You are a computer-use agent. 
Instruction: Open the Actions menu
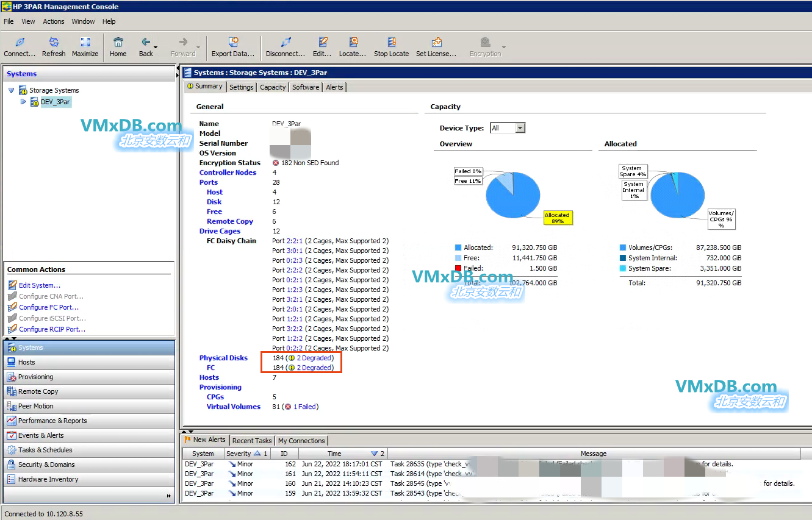click(x=54, y=21)
